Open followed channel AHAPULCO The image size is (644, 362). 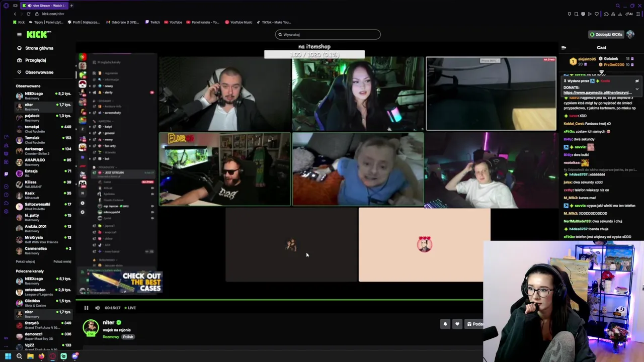[44, 162]
